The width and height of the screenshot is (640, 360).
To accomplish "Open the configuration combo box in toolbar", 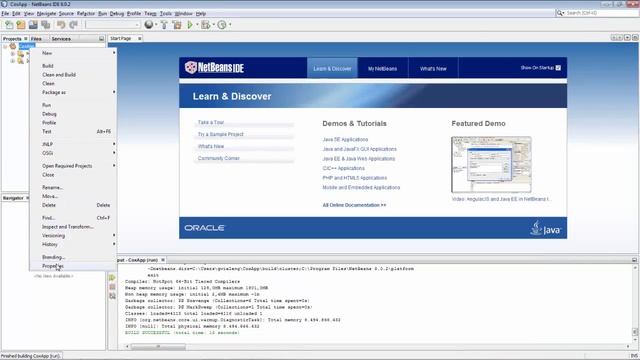I will click(113, 25).
